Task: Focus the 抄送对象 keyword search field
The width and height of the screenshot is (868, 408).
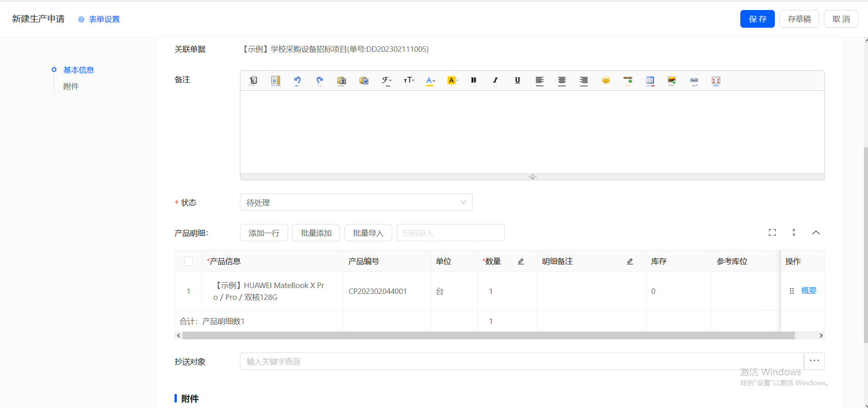Action: 522,361
